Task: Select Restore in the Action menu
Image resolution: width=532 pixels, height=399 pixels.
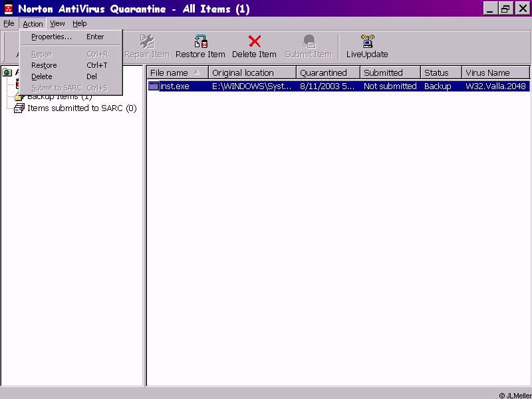Action: (x=44, y=65)
